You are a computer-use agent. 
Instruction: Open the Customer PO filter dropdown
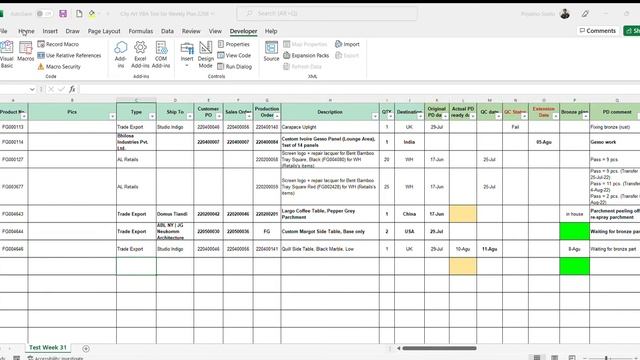tap(219, 116)
